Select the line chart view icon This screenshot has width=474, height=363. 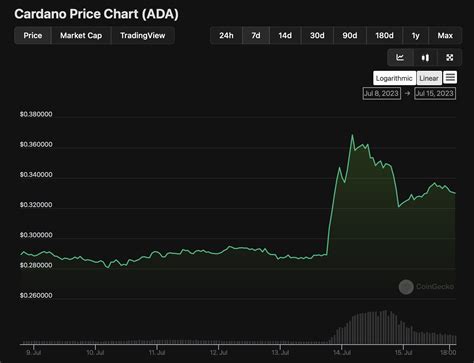(x=400, y=58)
